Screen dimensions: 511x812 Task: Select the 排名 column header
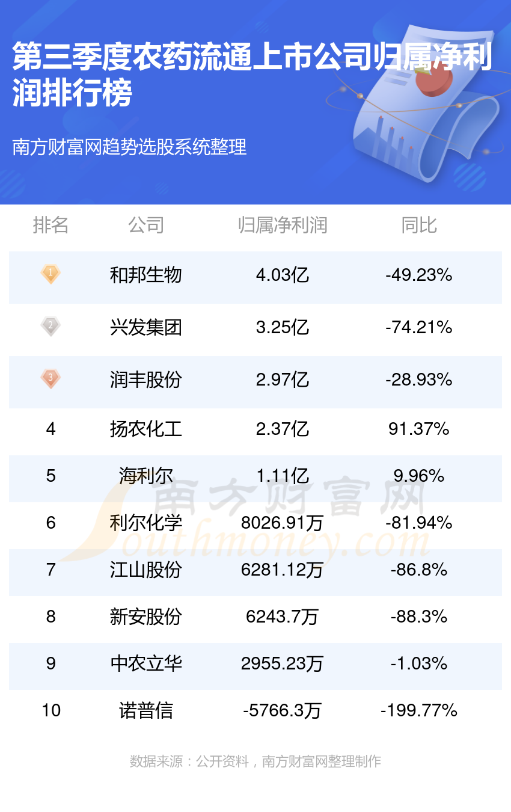(50, 226)
